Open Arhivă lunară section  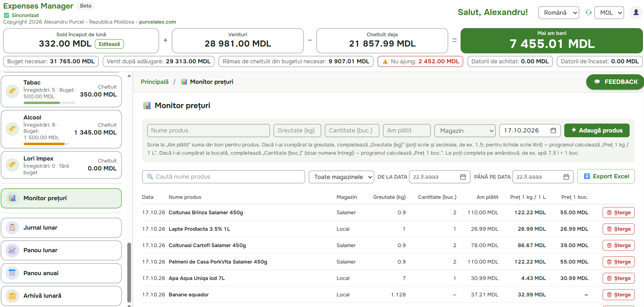click(61, 296)
